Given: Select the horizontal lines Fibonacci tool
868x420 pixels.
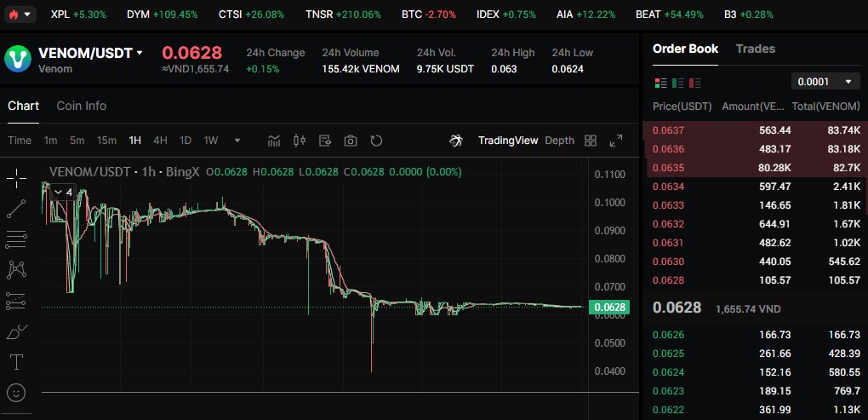Looking at the screenshot, I should 17,239.
